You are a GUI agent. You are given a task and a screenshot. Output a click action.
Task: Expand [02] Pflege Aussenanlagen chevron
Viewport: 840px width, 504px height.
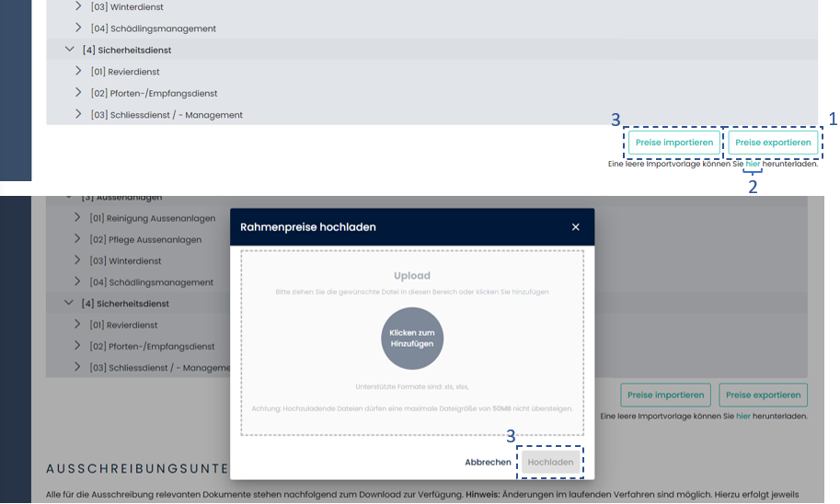coord(78,239)
